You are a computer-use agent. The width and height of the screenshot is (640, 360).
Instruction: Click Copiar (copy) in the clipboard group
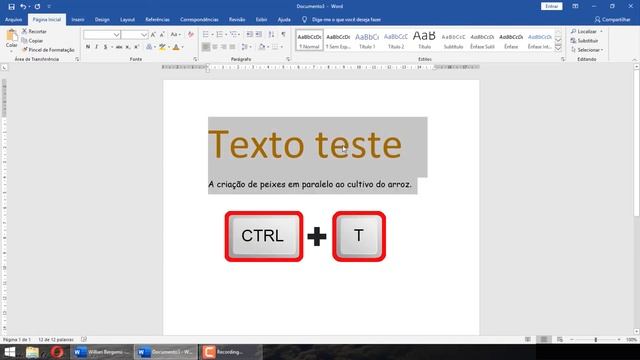tap(32, 41)
